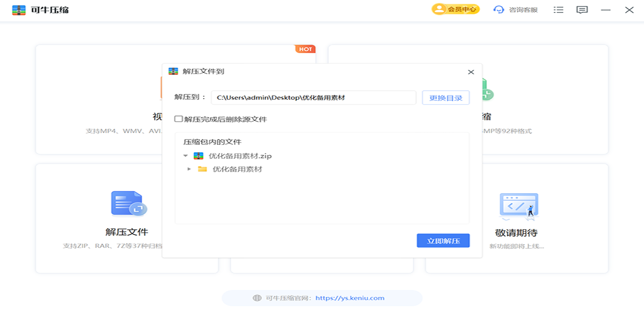The image size is (644, 322).
Task: Click the 敬请期待 card title
Action: click(x=516, y=233)
